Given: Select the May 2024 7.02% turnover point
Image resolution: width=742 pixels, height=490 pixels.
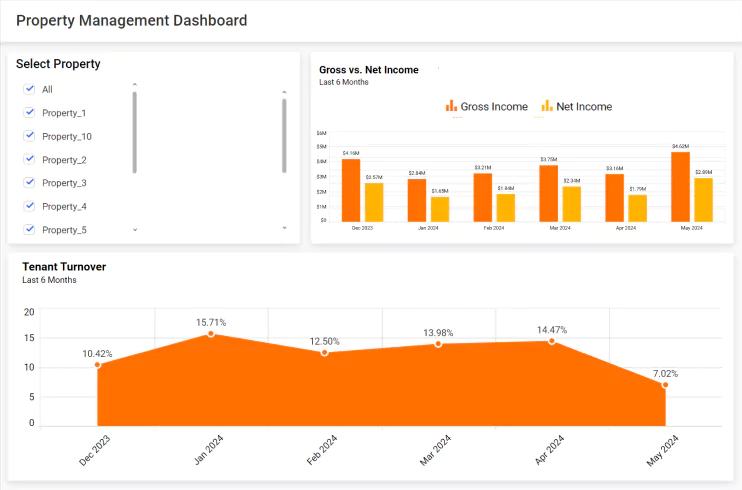Looking at the screenshot, I should click(x=665, y=385).
